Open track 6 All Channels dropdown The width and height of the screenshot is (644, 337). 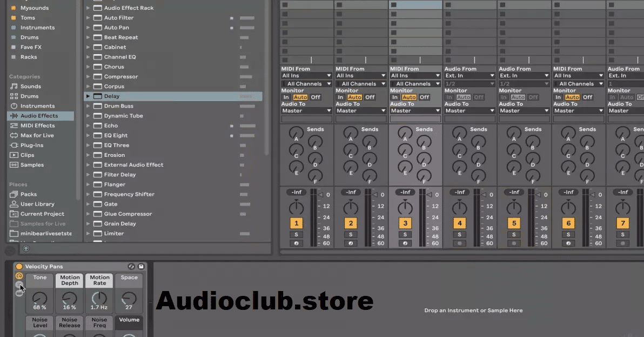(x=578, y=84)
